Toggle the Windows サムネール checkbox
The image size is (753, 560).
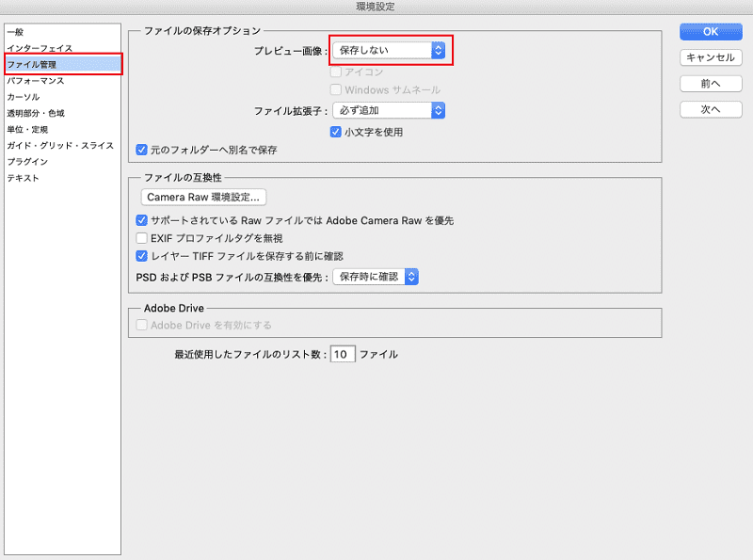pos(336,89)
